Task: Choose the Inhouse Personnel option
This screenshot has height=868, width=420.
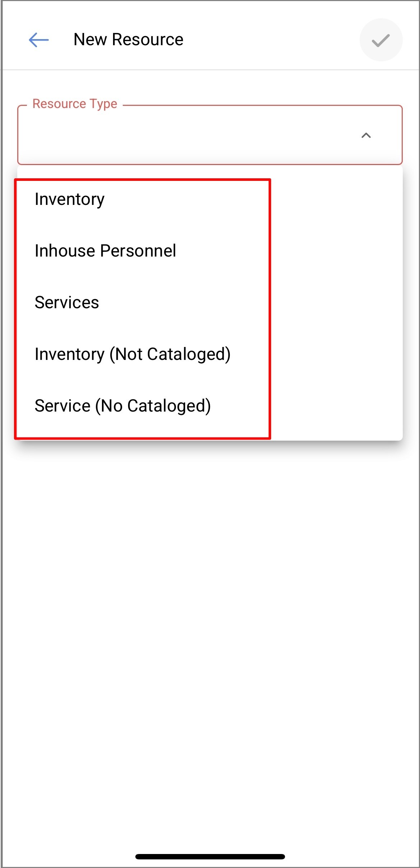Action: (x=105, y=251)
